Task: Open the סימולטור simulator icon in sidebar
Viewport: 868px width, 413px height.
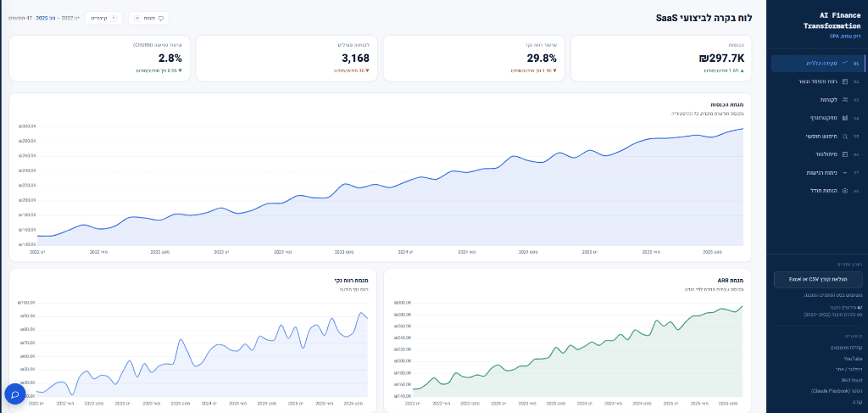Action: (845, 153)
